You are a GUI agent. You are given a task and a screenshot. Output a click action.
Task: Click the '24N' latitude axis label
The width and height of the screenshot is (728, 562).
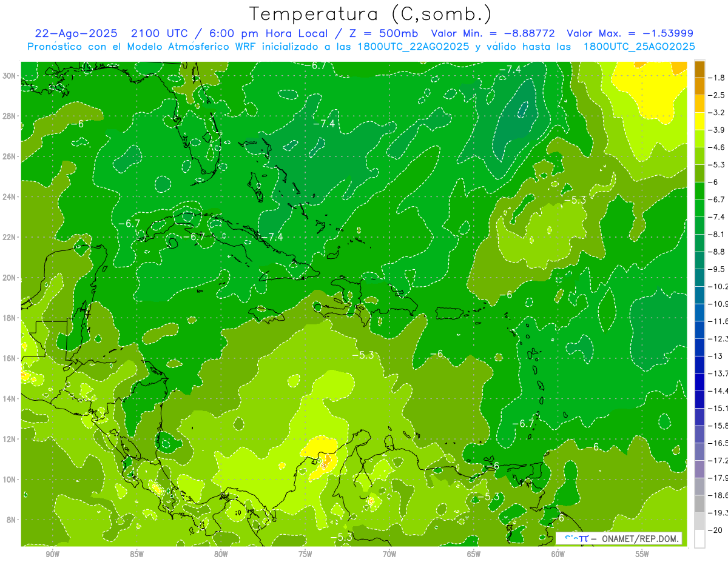pos(10,197)
